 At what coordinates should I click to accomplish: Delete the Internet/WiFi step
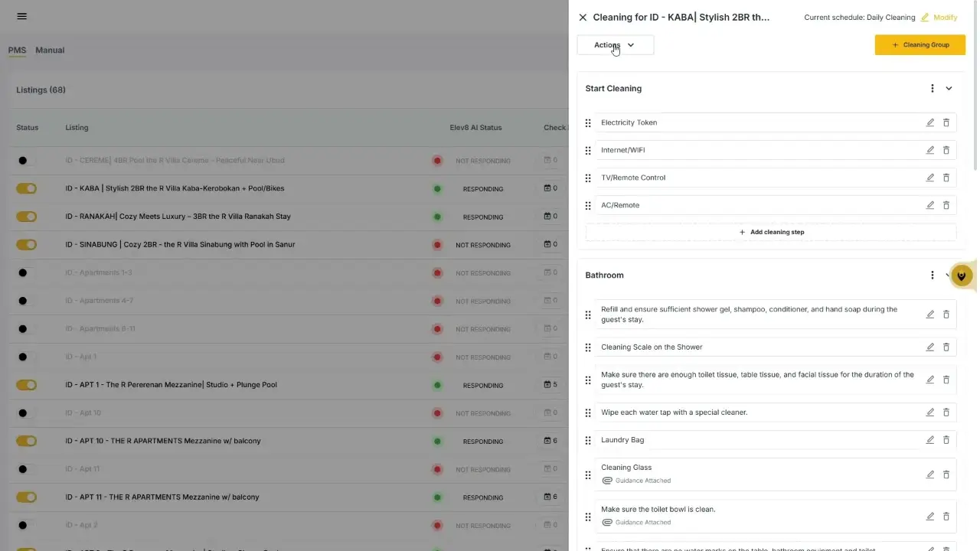coord(946,150)
